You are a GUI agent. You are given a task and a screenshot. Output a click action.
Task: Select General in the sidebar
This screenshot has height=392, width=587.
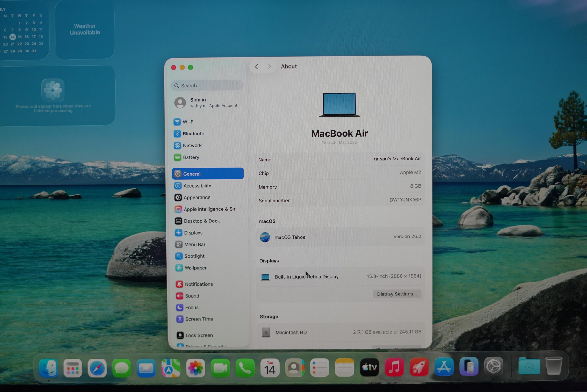coord(208,174)
